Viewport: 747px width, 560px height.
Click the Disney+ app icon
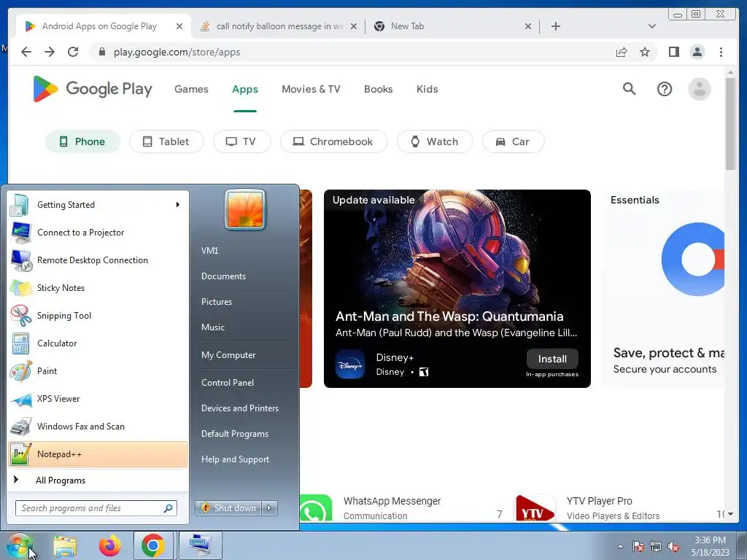pyautogui.click(x=350, y=365)
